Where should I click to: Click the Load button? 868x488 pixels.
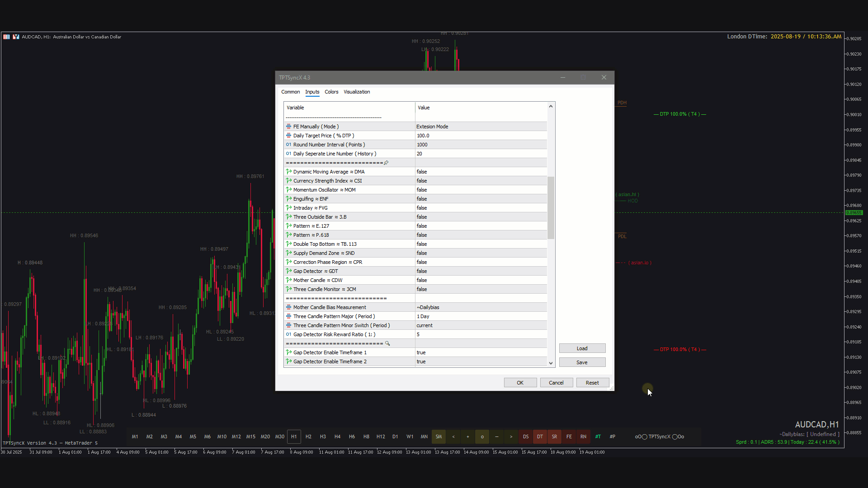[582, 348]
